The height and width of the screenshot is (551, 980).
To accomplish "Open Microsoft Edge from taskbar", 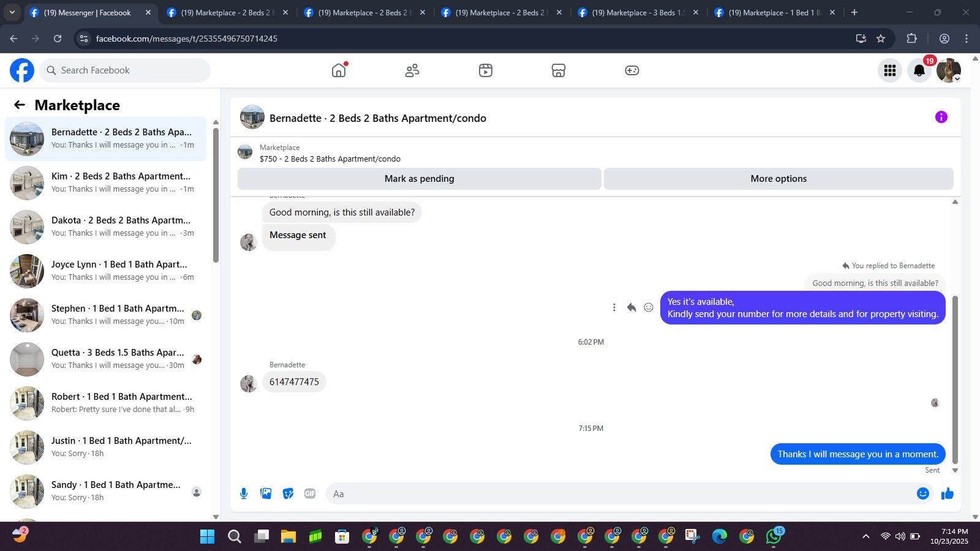I will coord(720,537).
